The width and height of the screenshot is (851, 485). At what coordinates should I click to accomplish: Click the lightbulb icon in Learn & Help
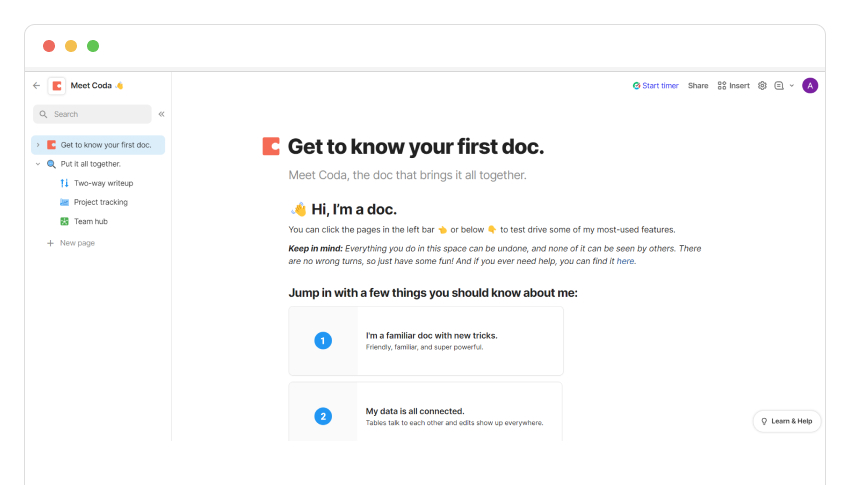764,422
